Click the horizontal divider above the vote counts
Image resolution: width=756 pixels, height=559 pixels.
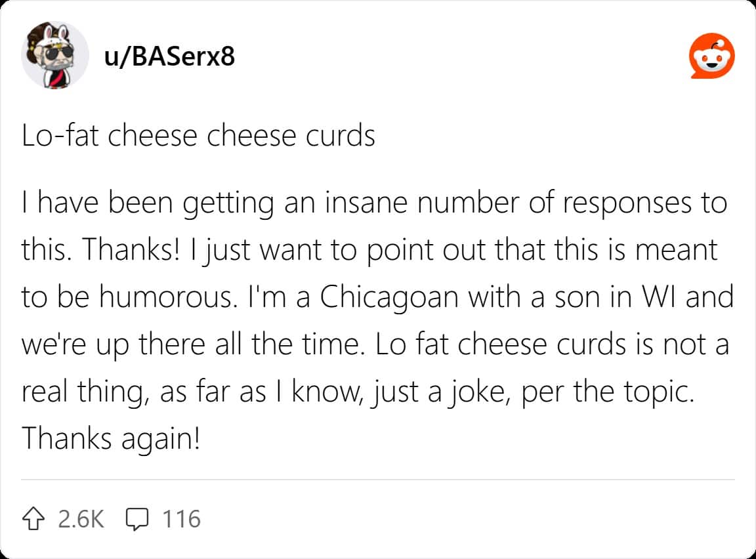point(378,480)
